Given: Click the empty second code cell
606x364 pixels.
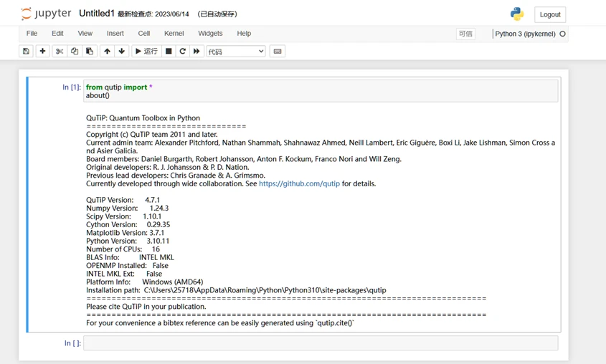Looking at the screenshot, I should [321, 343].
